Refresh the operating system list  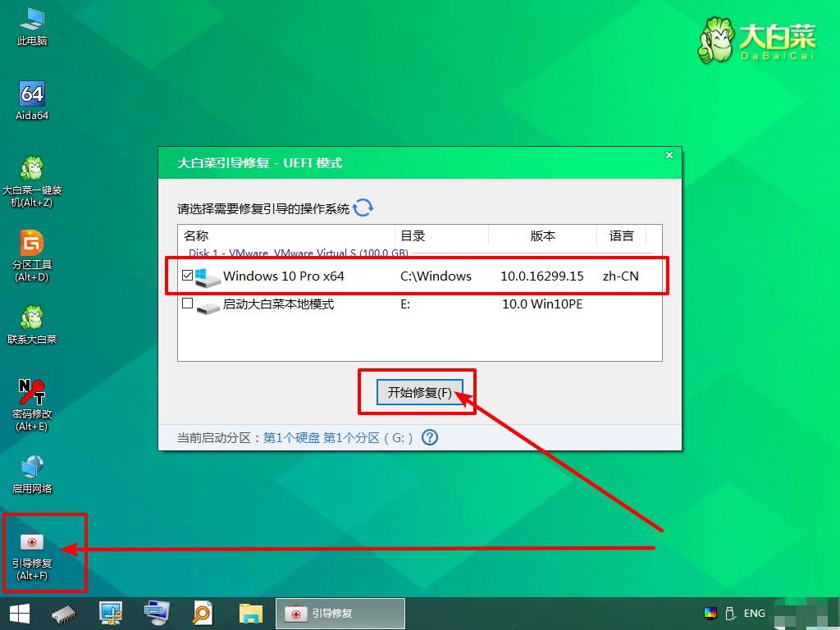tap(363, 208)
